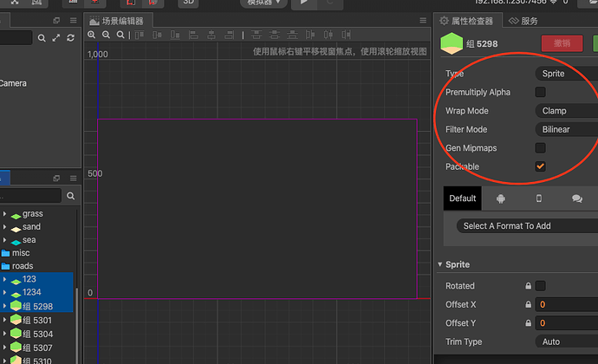Open Select A Format To Add dropdown
598x364 pixels.
point(527,226)
